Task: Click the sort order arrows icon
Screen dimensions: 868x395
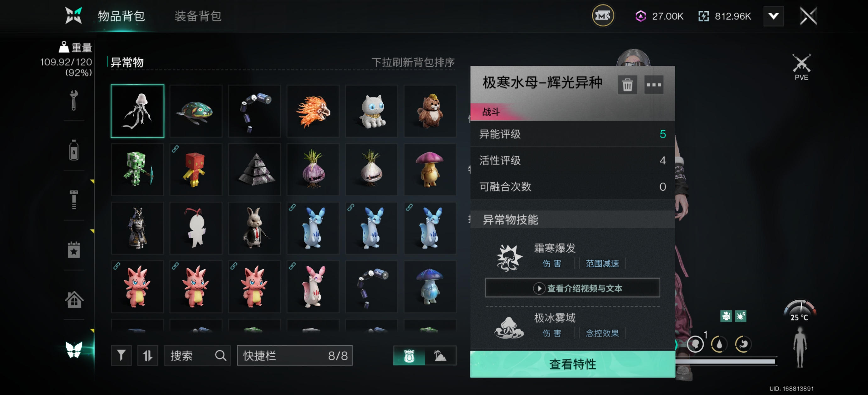Action: tap(147, 355)
